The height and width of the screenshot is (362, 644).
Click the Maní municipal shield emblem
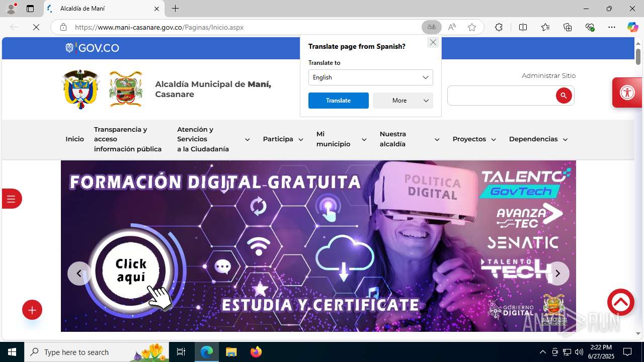(x=126, y=89)
